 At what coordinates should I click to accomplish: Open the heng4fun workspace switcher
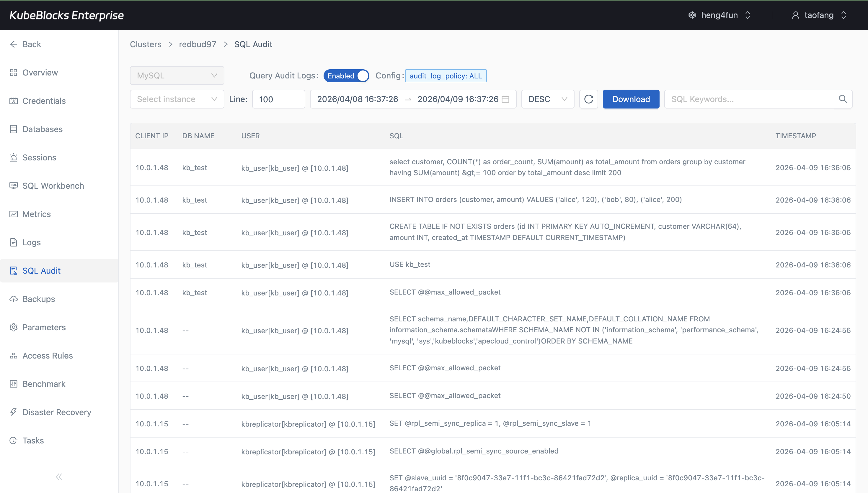click(719, 15)
